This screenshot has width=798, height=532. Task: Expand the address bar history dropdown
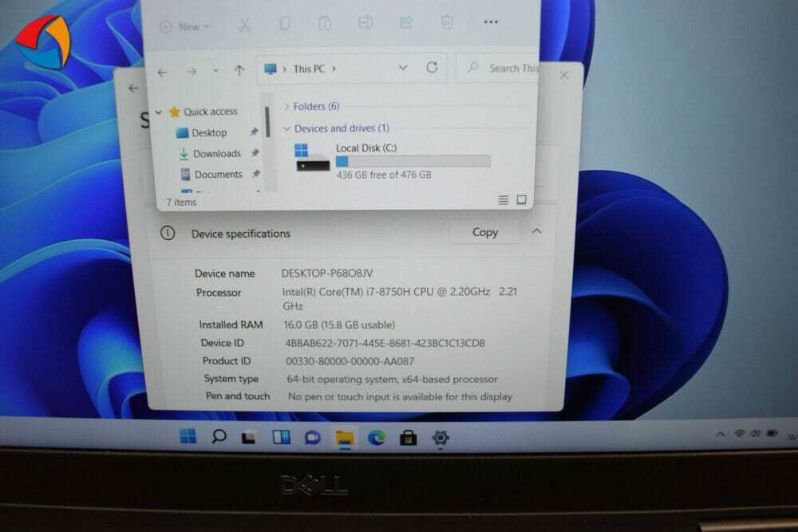point(403,68)
